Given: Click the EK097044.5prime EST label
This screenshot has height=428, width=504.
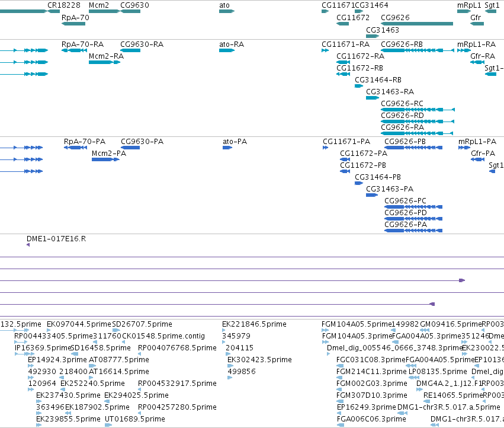Looking at the screenshot, I should pos(79,324).
